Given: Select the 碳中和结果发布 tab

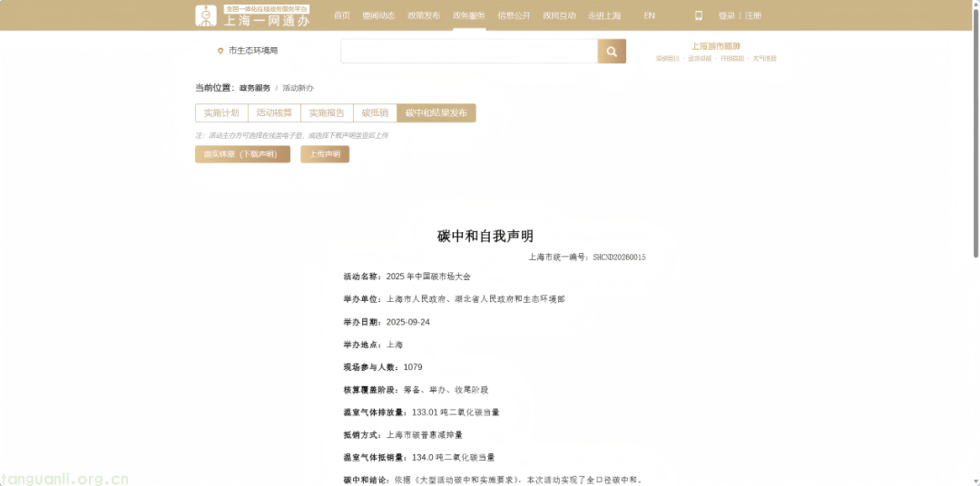Looking at the screenshot, I should point(436,113).
